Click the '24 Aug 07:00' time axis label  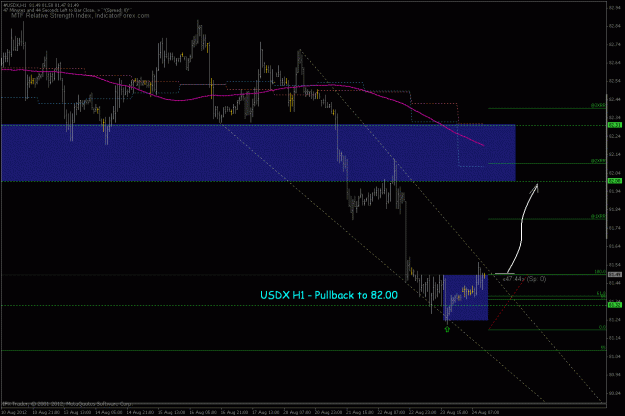point(485,412)
